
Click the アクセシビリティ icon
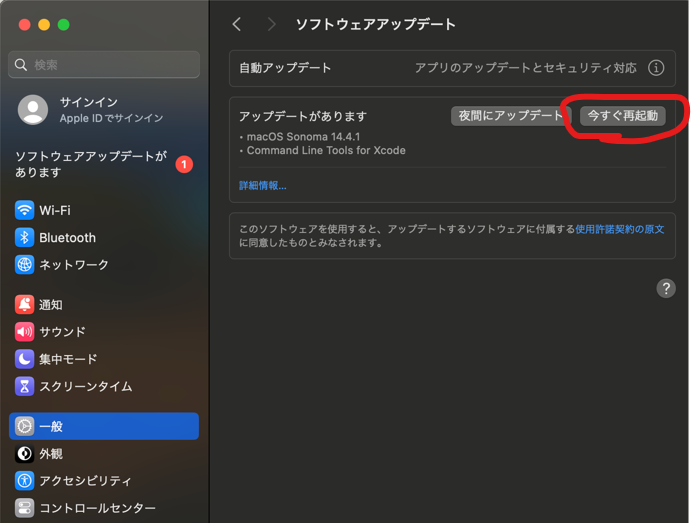coord(24,481)
